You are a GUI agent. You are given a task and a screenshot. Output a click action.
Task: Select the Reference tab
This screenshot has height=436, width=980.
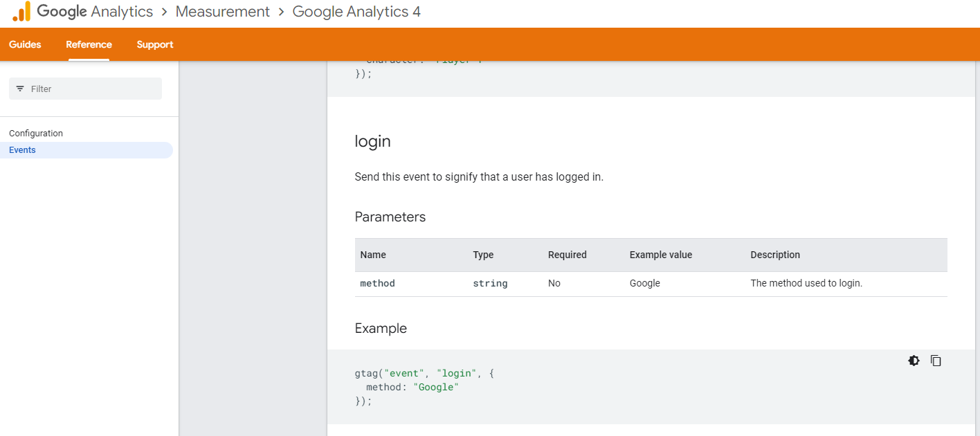click(89, 44)
